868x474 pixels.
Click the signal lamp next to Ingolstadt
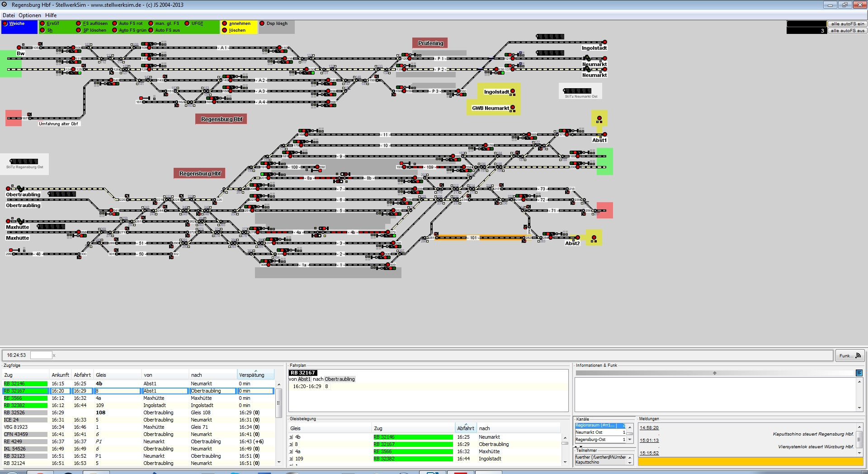pos(513,92)
